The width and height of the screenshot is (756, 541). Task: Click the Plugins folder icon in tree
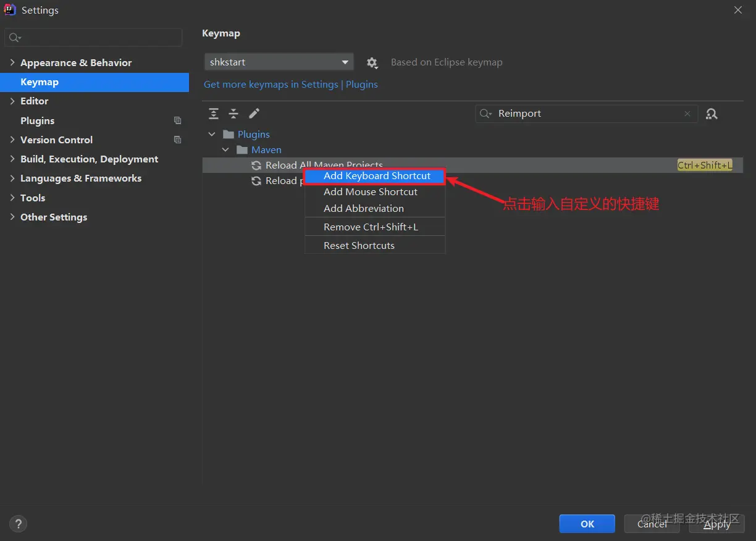229,134
